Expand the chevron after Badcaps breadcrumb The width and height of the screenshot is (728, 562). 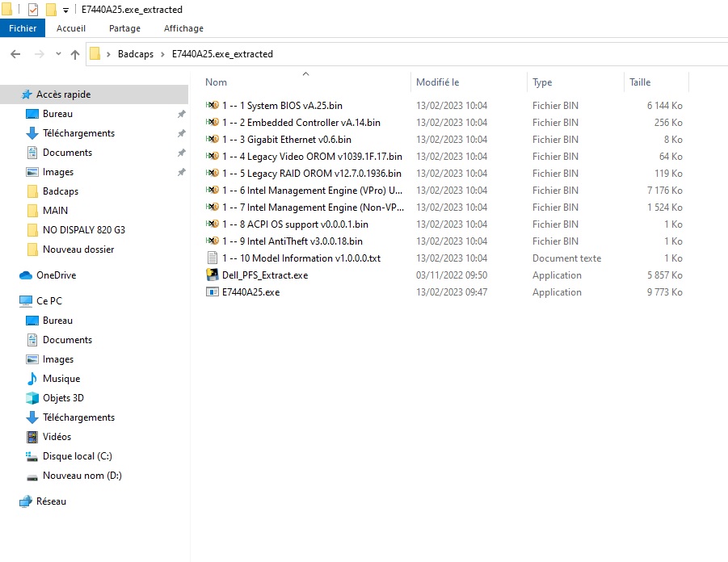(162, 54)
